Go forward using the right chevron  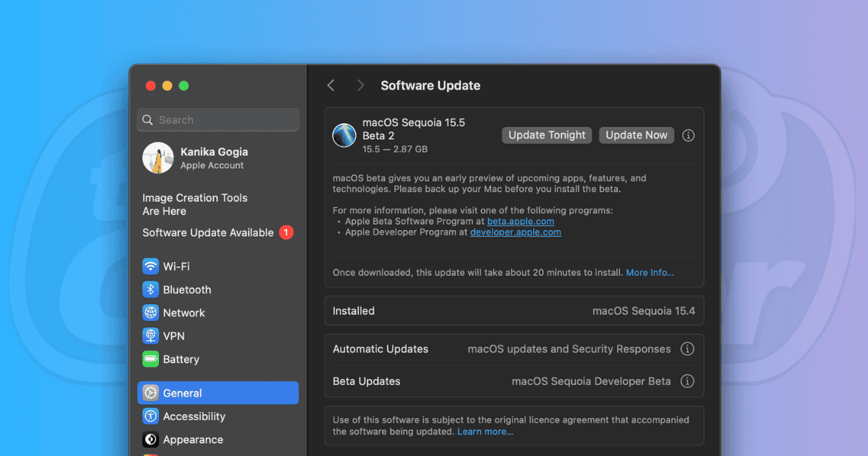[x=360, y=85]
